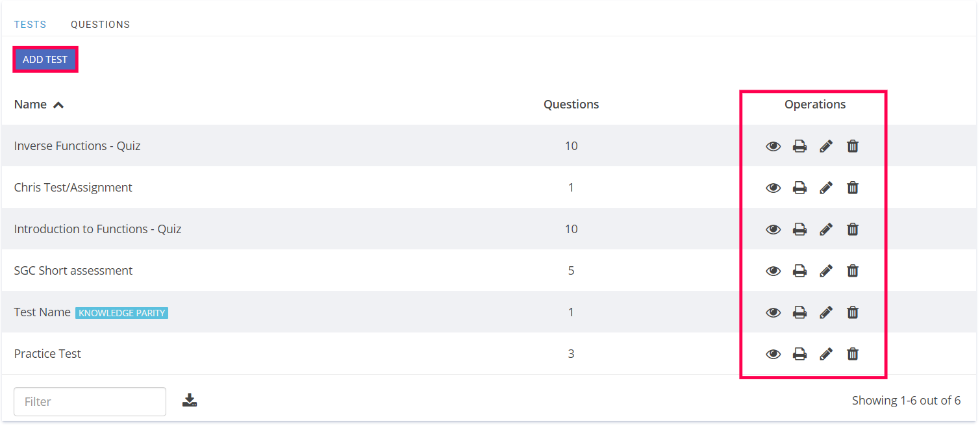Delete the SGC Short assessment test
The width and height of the screenshot is (980, 426).
point(853,271)
